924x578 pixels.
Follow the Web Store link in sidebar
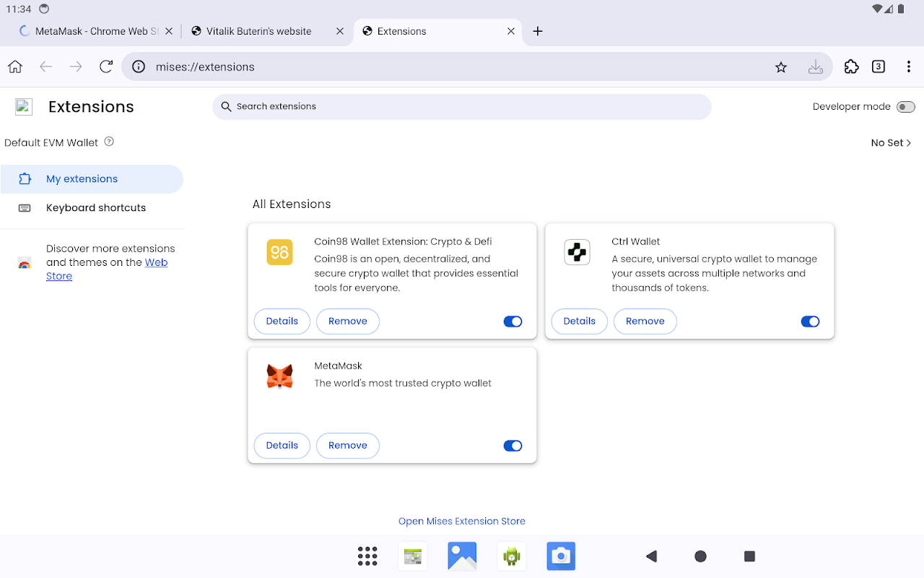click(x=156, y=262)
